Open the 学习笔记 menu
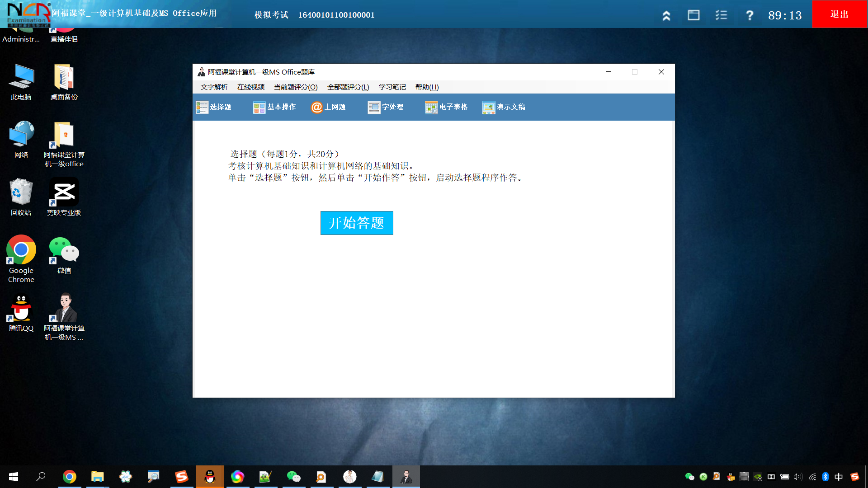The image size is (868, 488). [392, 87]
